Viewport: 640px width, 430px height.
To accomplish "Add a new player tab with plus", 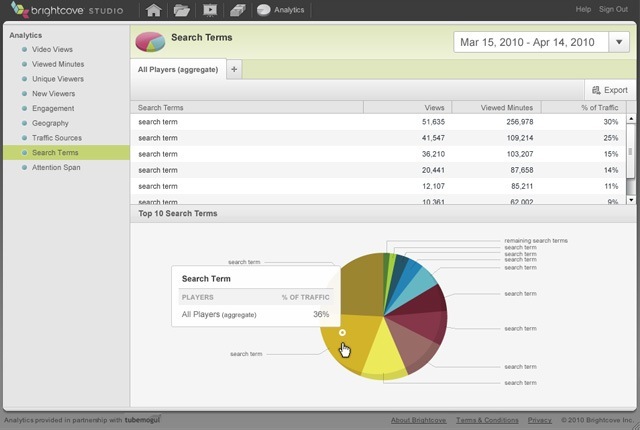I will point(234,69).
